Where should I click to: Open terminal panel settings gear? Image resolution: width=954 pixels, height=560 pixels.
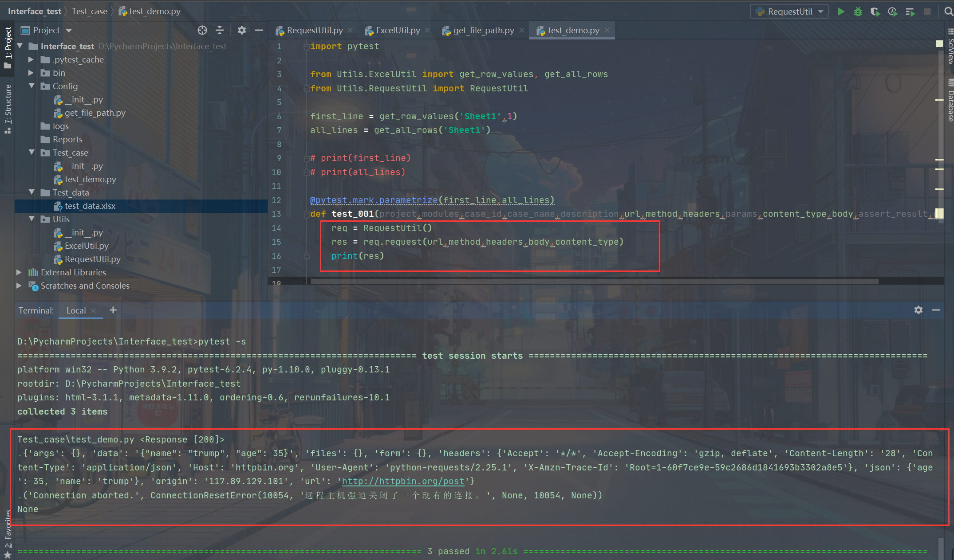tap(919, 310)
